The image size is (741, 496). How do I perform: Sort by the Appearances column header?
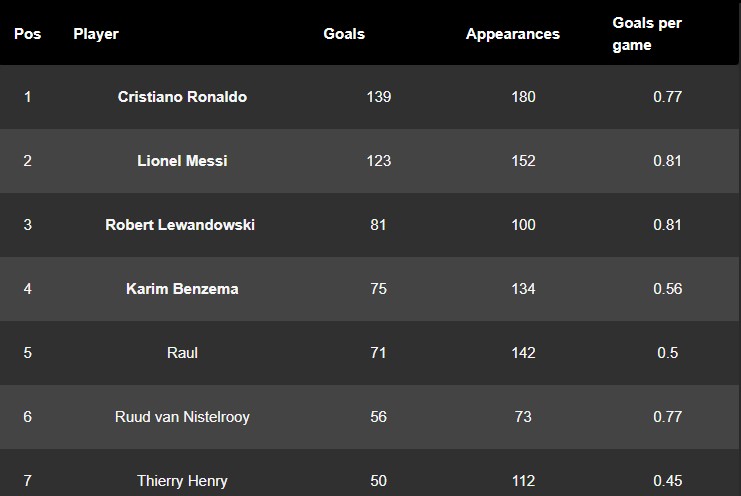click(x=512, y=34)
